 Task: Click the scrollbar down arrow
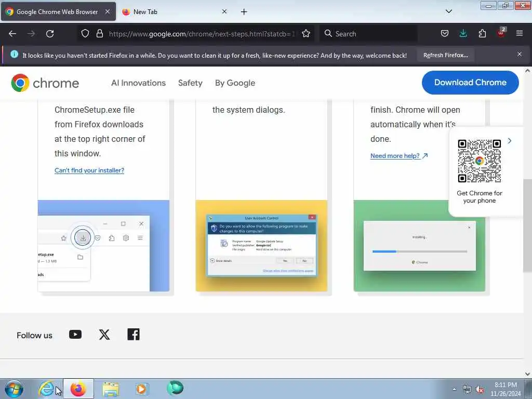point(527,374)
